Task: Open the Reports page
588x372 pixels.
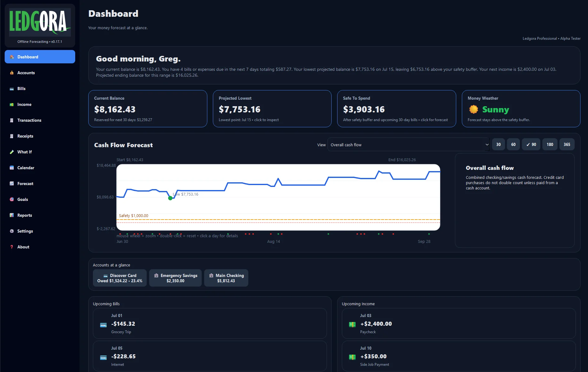Action: (40, 215)
